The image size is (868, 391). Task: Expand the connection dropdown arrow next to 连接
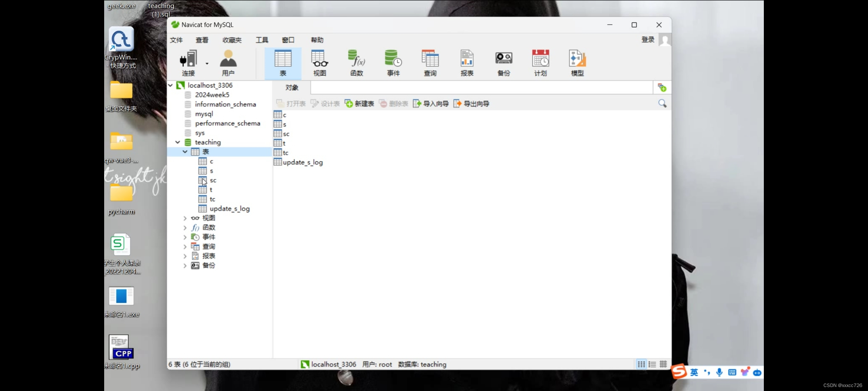[x=207, y=63]
